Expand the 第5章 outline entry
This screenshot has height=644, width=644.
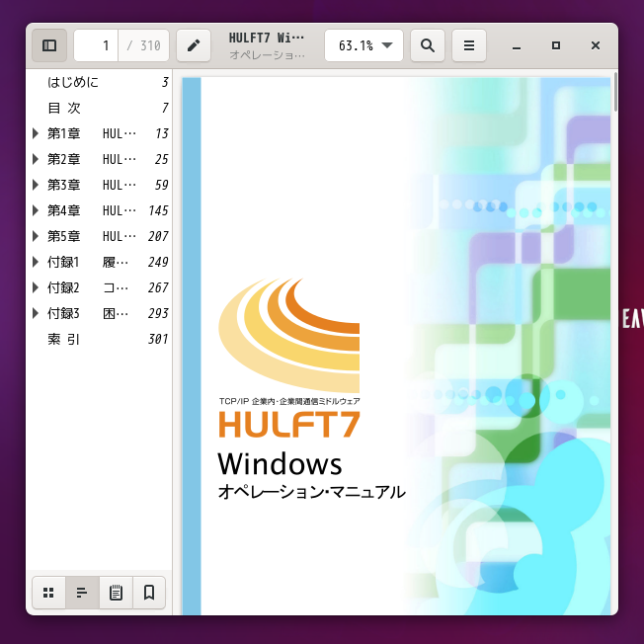coord(36,236)
